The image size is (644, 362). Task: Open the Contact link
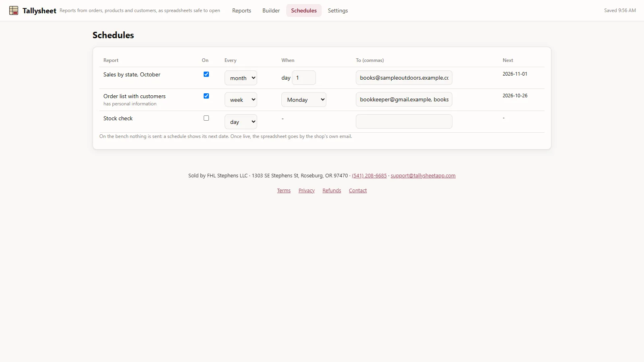coord(358,191)
